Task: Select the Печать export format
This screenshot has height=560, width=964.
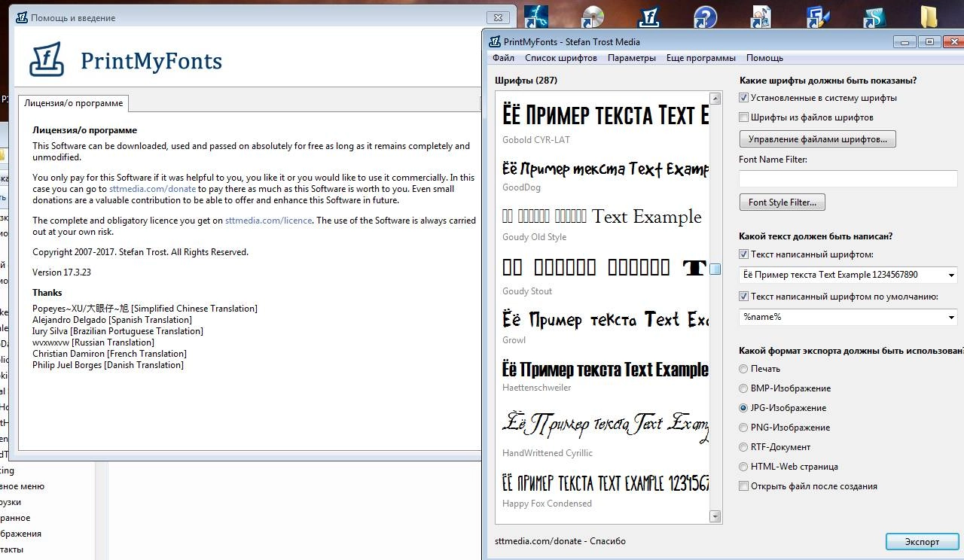Action: 743,369
